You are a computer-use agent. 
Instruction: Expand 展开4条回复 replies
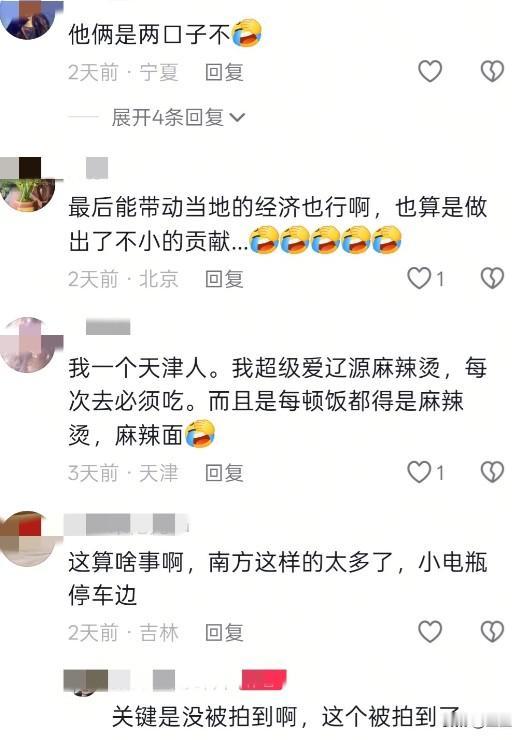pyautogui.click(x=178, y=117)
